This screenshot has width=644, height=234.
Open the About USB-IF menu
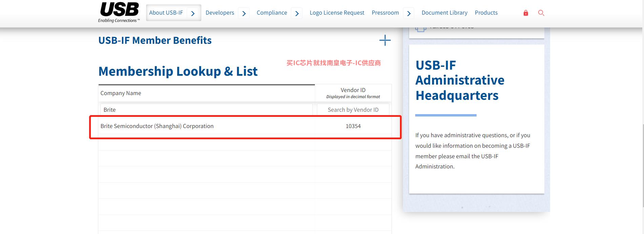pos(166,13)
